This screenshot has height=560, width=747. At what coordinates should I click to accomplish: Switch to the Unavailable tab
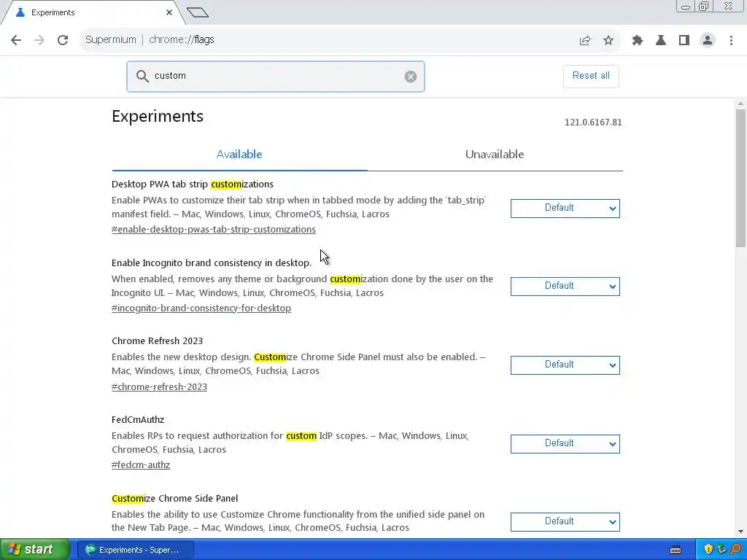pos(495,155)
